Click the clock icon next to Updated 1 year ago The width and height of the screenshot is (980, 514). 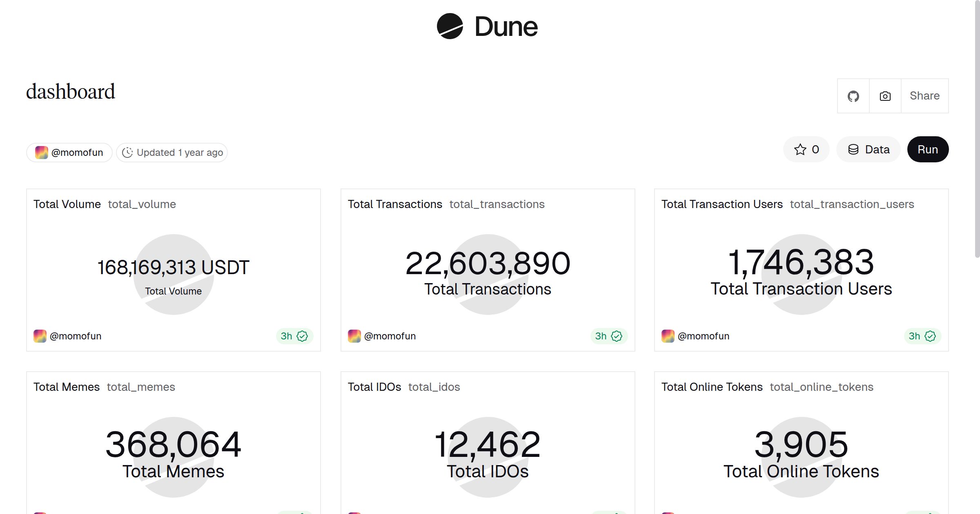128,152
